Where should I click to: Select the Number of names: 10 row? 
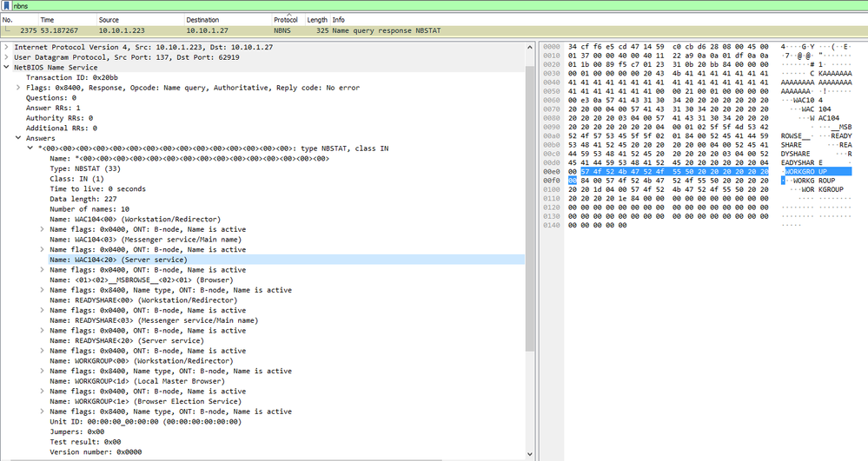tap(89, 208)
